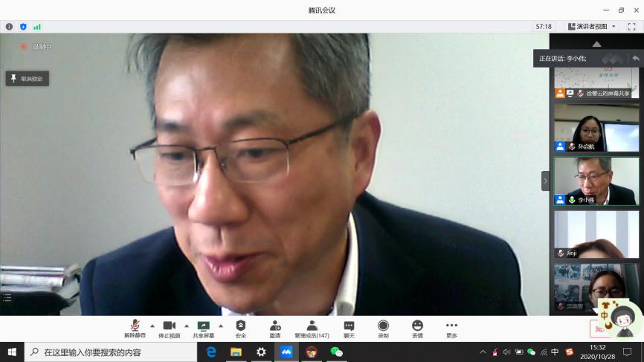Viewport: 644px width, 362px height.
Task: Click the 取消锁定 unpin button
Action: 28,78
